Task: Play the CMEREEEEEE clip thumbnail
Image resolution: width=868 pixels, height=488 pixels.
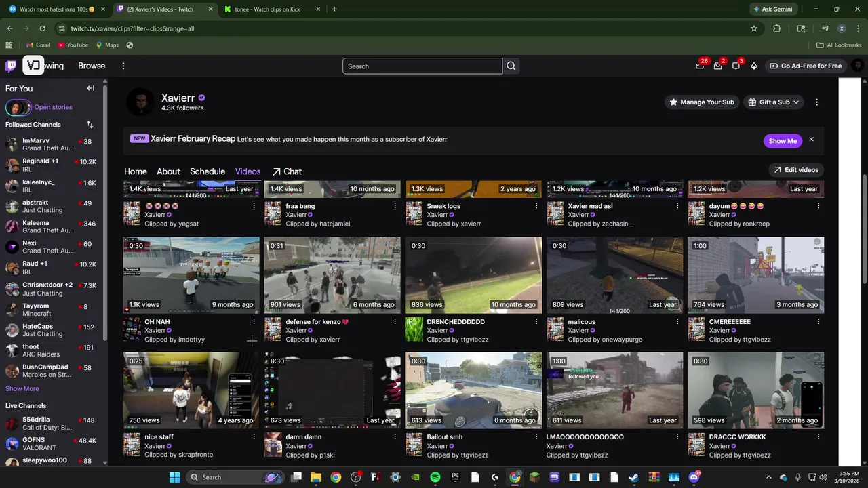Action: [x=755, y=274]
